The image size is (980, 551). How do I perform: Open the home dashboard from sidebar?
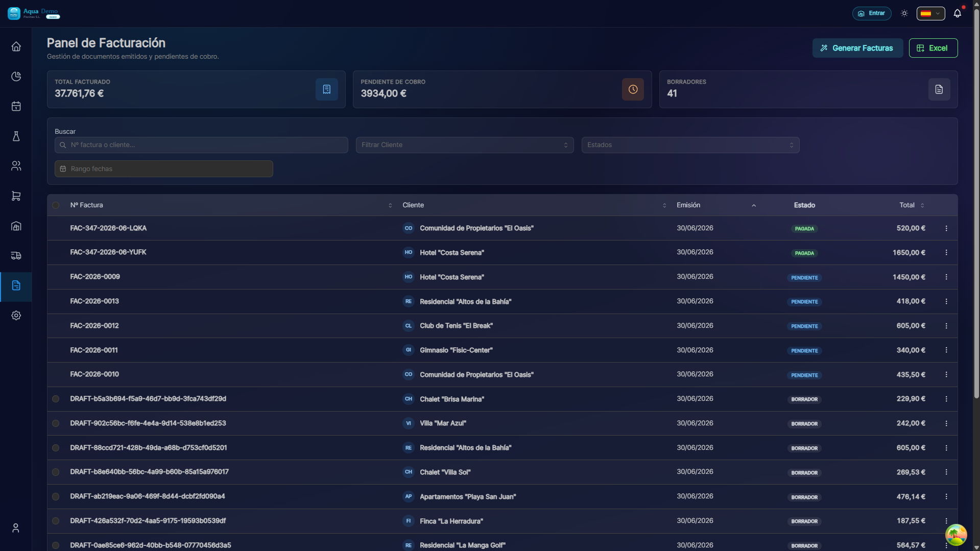[x=16, y=46]
